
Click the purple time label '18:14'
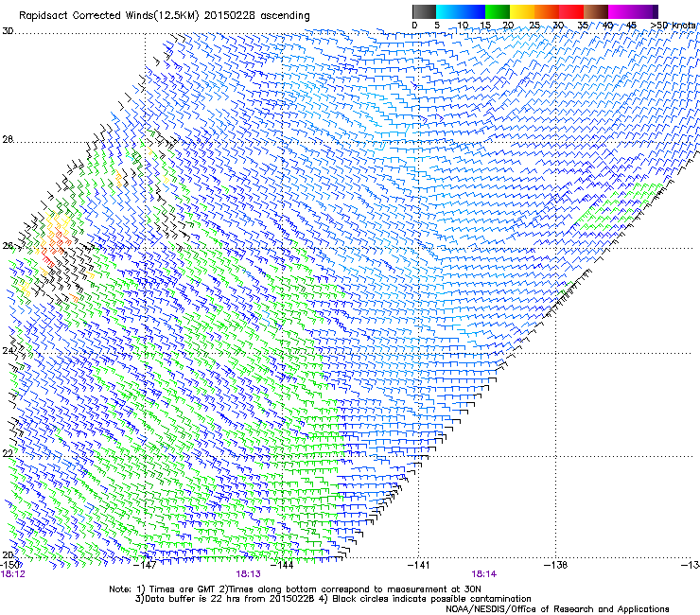[x=484, y=574]
